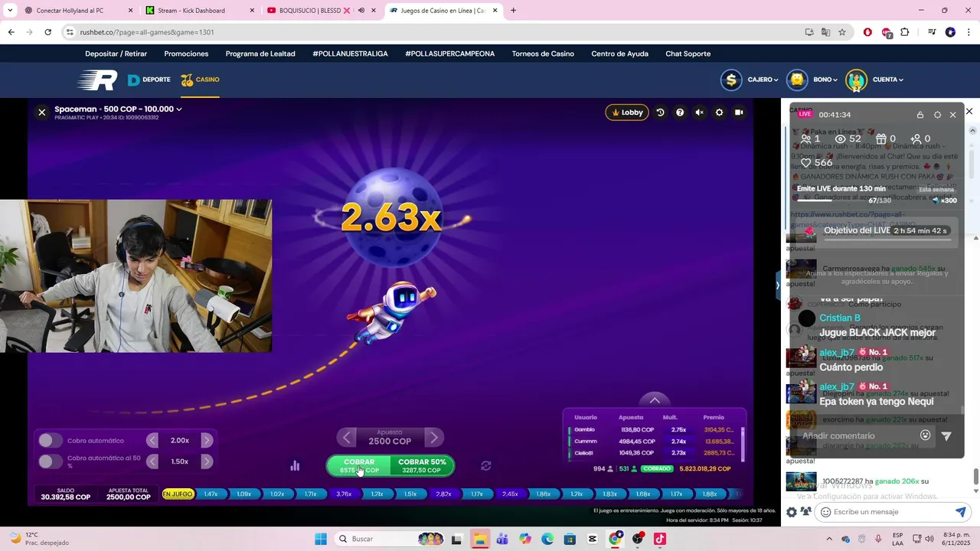Click the Rushbet logo
Screen dimensions: 980x551
[x=97, y=80]
